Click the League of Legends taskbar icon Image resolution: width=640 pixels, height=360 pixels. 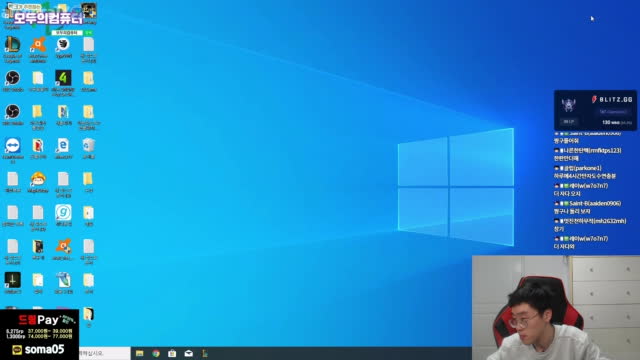click(204, 353)
